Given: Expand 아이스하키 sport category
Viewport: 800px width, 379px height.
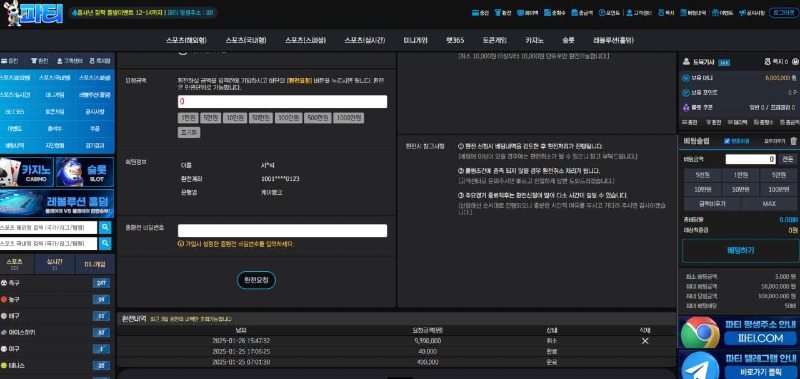Looking at the screenshot, I should click(57, 333).
